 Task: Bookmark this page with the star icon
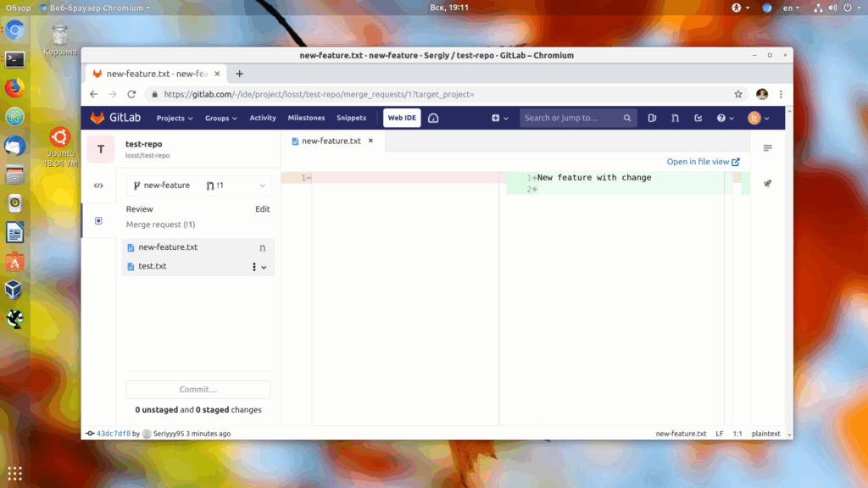click(738, 94)
